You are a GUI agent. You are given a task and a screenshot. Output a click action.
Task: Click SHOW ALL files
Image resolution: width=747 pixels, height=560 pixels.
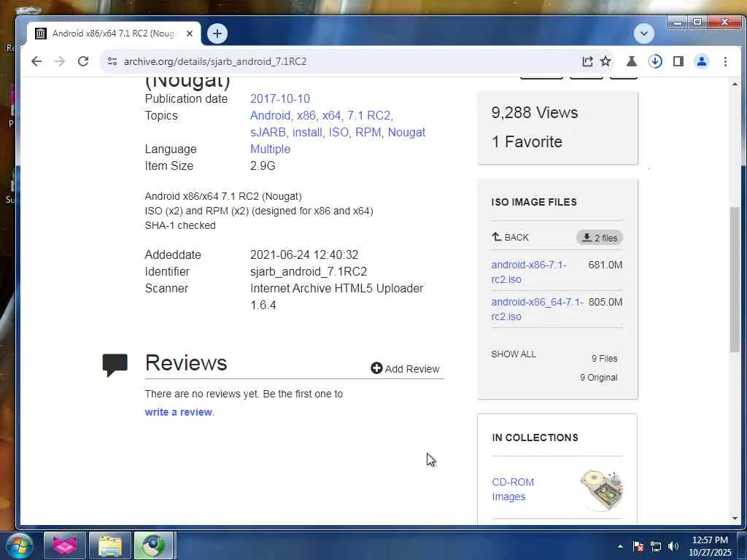click(x=514, y=354)
